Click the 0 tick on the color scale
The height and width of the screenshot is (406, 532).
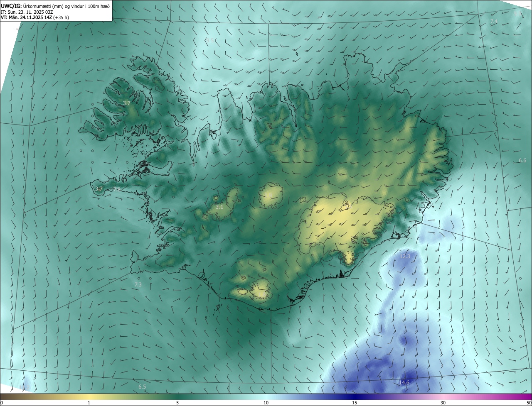pos(2,403)
